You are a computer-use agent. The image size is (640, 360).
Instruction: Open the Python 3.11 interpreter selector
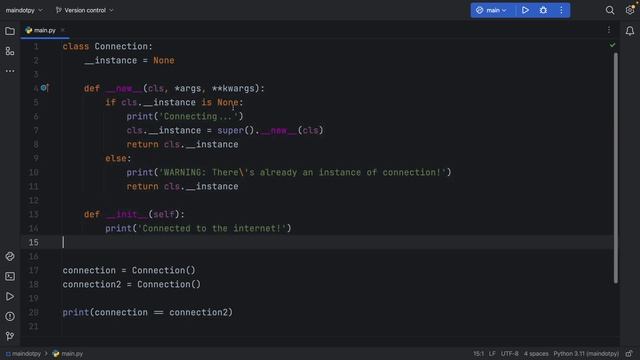tap(586, 353)
